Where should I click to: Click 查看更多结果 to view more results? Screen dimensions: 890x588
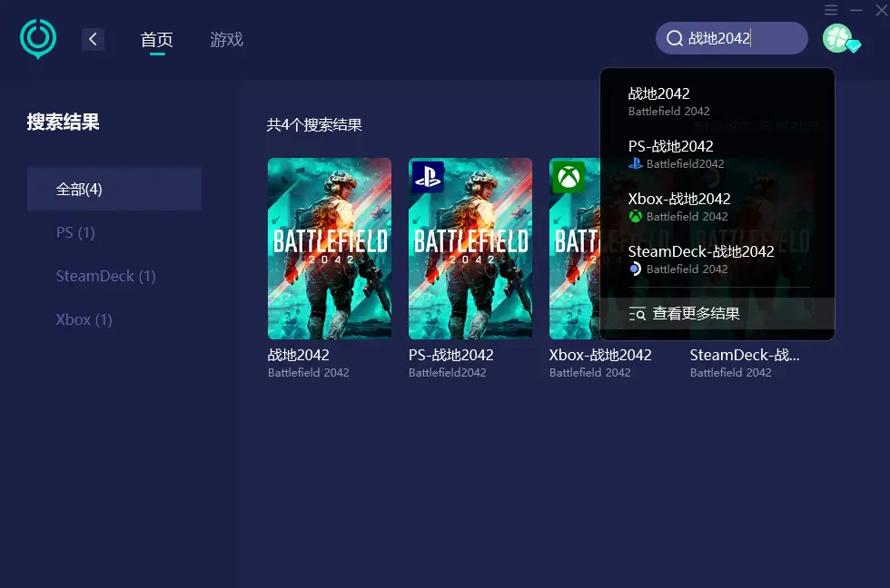tap(717, 314)
